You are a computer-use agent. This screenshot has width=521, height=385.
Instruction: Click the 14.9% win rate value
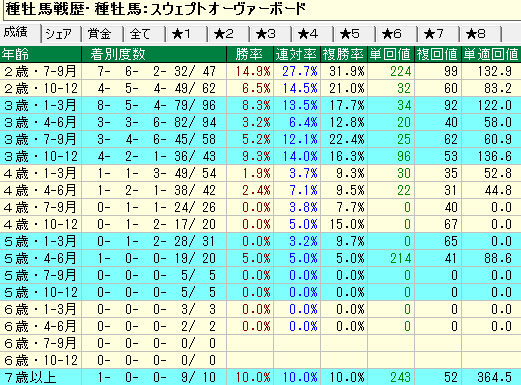[253, 71]
